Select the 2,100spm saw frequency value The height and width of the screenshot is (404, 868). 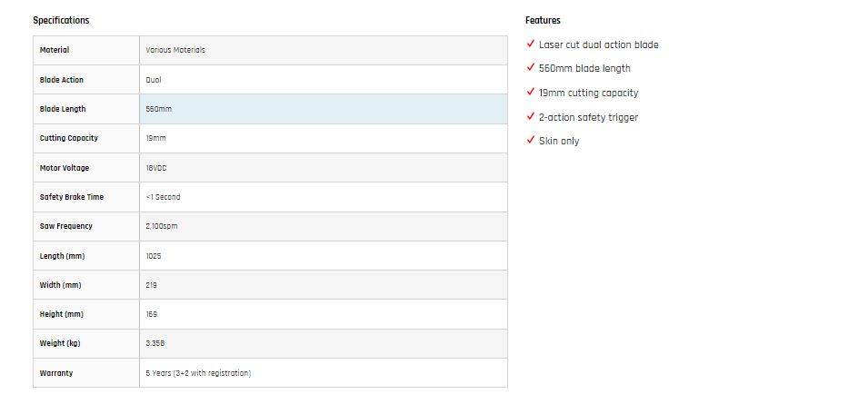pos(162,226)
